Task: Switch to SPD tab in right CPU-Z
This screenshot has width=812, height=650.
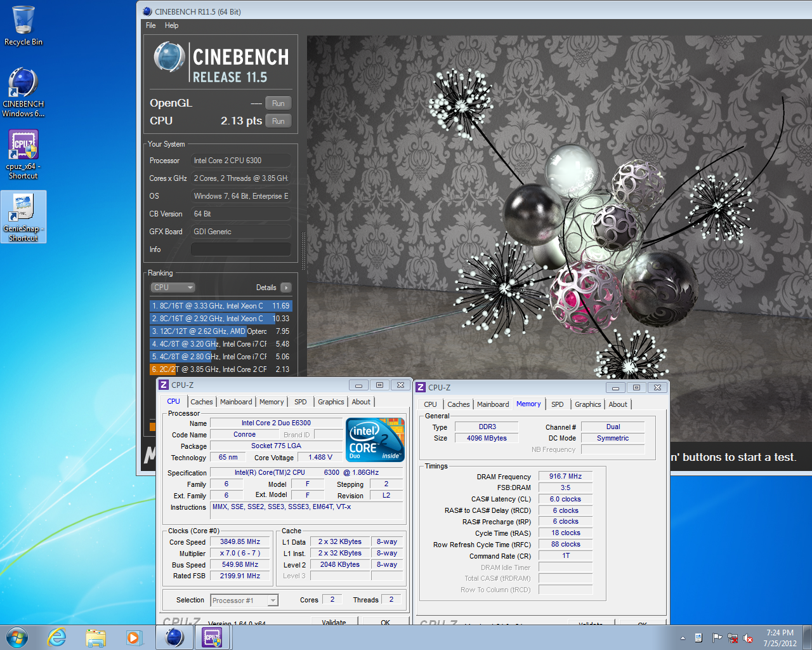Action: [558, 404]
